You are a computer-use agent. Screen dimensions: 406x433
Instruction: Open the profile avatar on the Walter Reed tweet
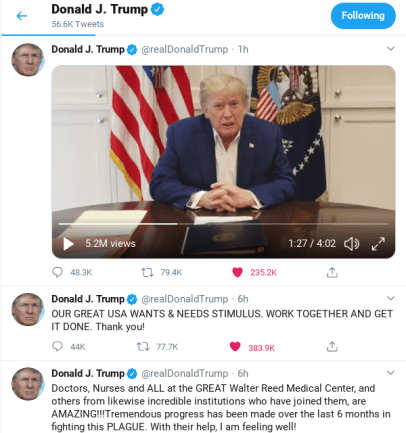tap(28, 384)
